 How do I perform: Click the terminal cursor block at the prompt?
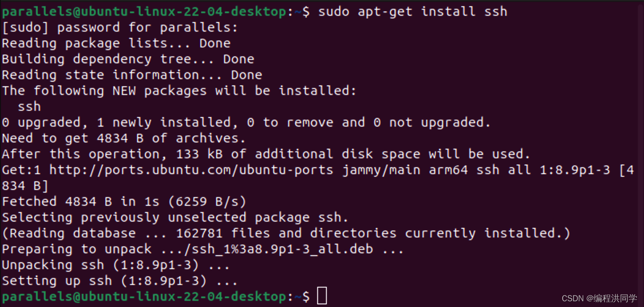click(x=322, y=296)
